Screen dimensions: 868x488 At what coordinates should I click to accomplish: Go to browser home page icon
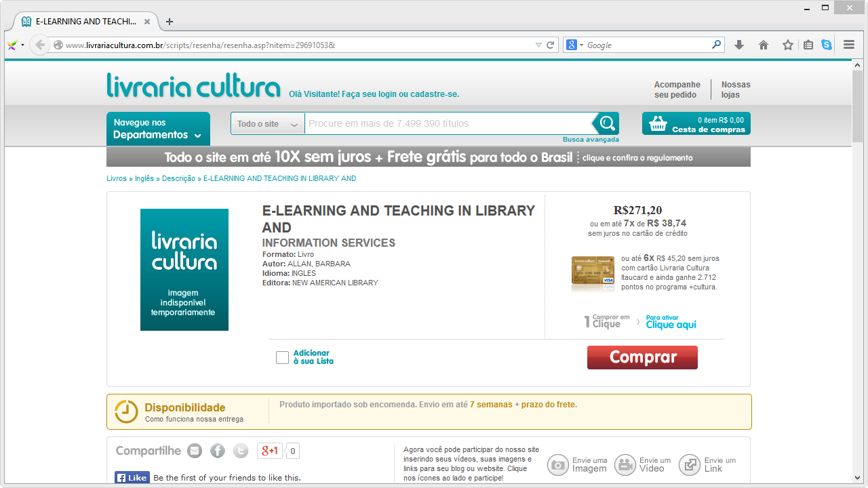click(x=764, y=45)
